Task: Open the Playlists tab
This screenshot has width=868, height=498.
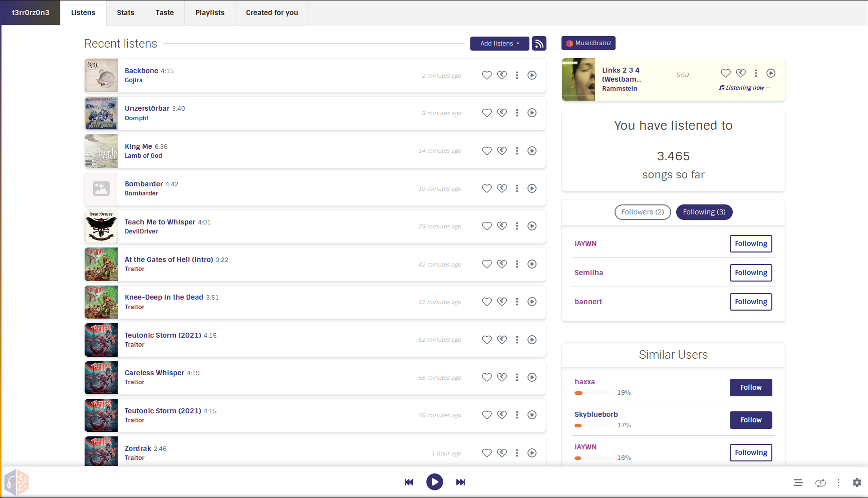Action: [x=210, y=13]
